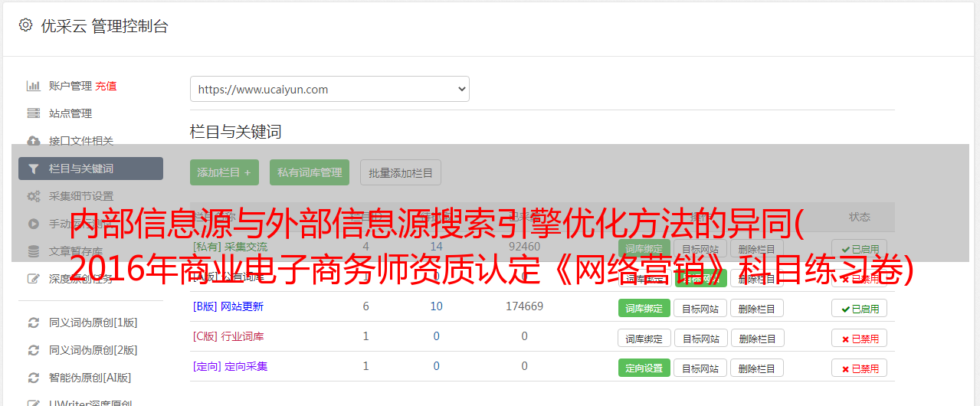Open the [私有] 采集交流 column link

pyautogui.click(x=230, y=247)
